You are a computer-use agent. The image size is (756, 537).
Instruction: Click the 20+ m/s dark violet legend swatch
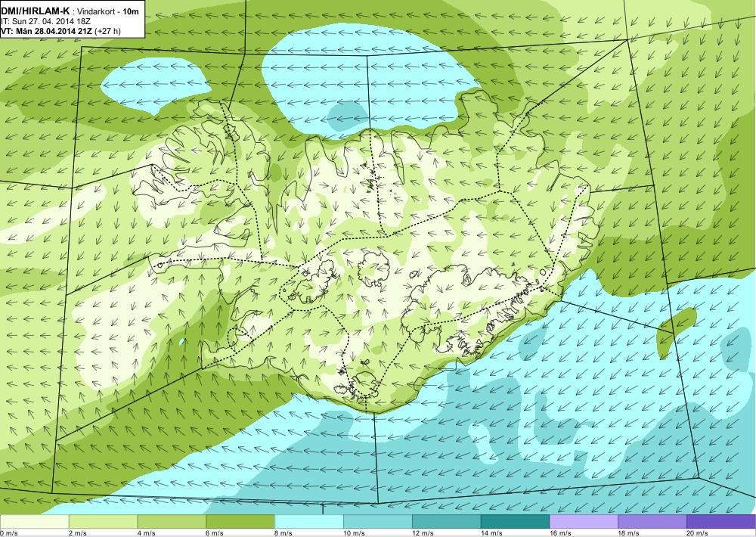tap(721, 522)
